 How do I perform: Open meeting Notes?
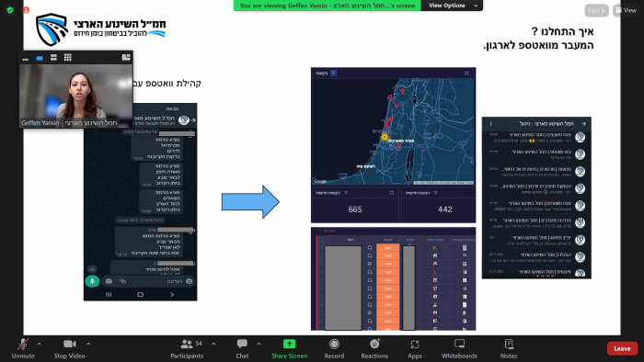point(509,348)
